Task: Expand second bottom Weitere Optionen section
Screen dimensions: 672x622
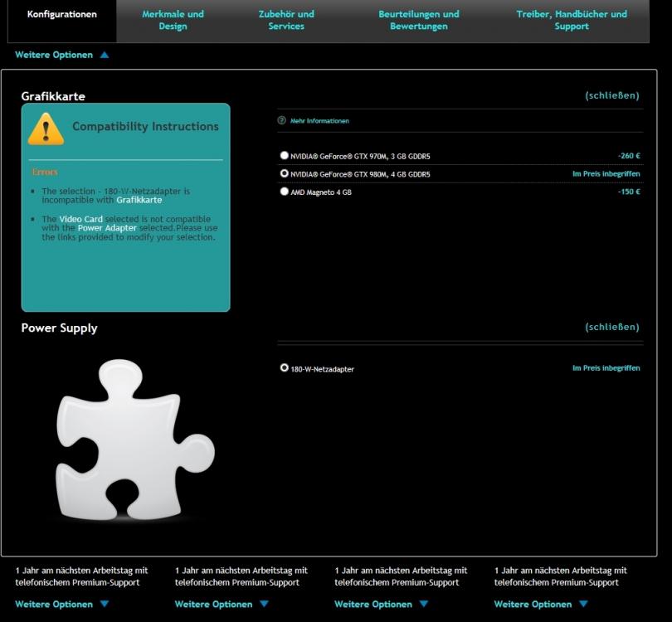Action: coord(221,605)
